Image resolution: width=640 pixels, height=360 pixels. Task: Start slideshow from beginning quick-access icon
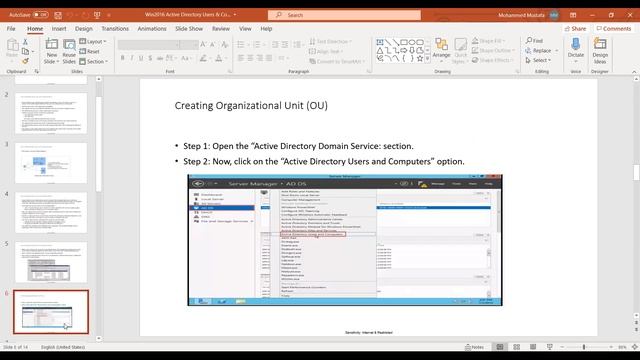tap(97, 15)
